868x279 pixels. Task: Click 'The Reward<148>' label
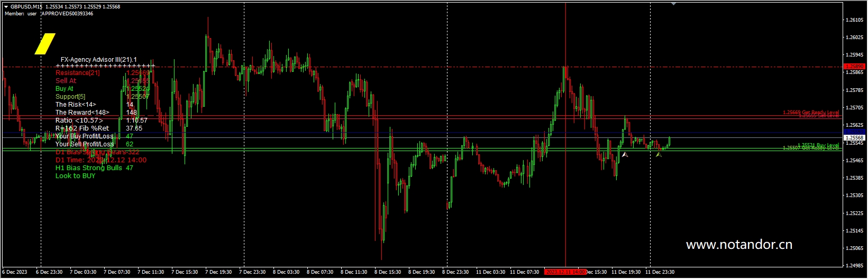[82, 113]
